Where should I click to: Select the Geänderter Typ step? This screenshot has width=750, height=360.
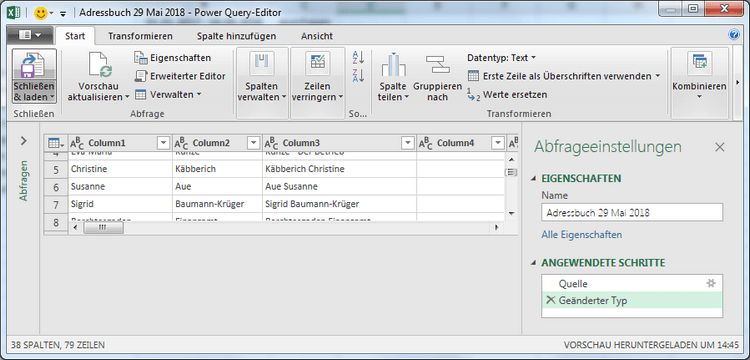[632, 300]
